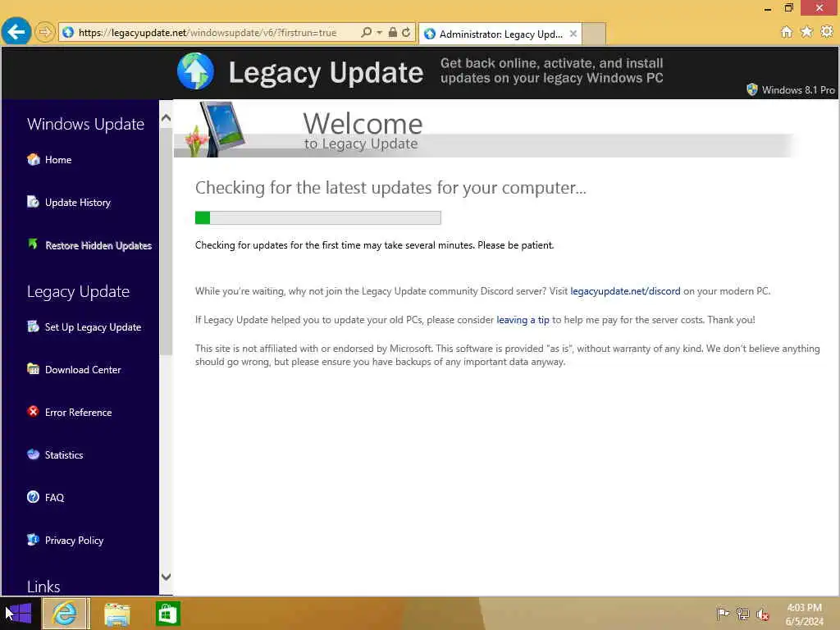Click the Download Center folder icon
Screen dimensions: 840x630
33,368
